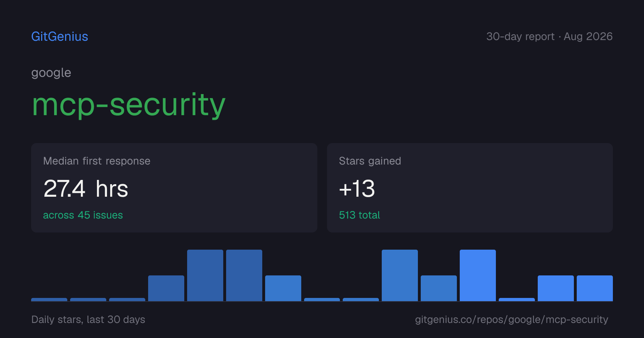Click the "Median first response" label
Screen dimensions: 644x338
[x=97, y=161]
